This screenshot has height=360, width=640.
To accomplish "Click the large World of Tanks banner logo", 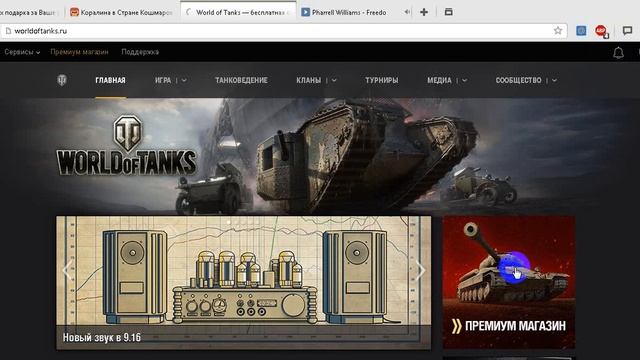I will (x=126, y=145).
